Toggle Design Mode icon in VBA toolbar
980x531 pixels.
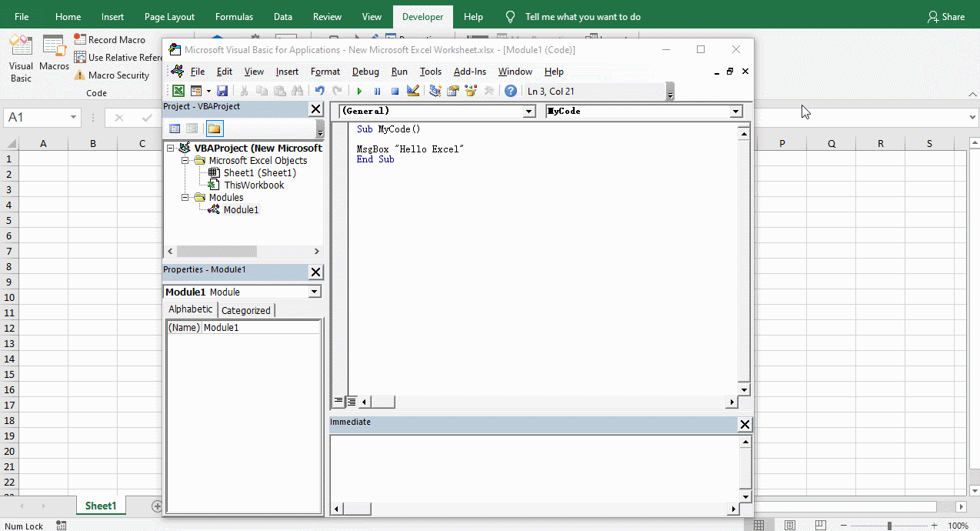pyautogui.click(x=413, y=91)
